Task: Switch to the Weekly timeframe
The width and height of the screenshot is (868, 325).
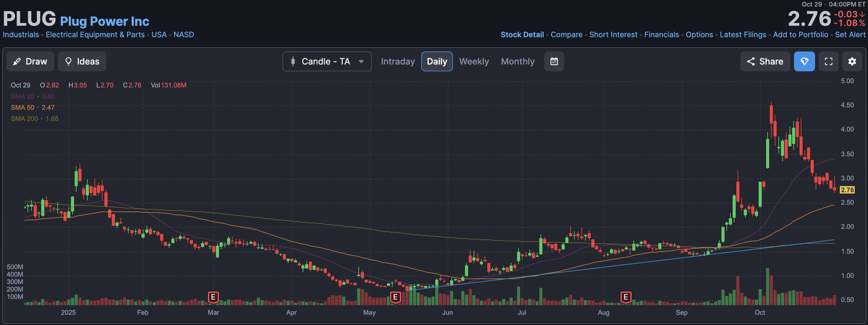Action: [474, 61]
